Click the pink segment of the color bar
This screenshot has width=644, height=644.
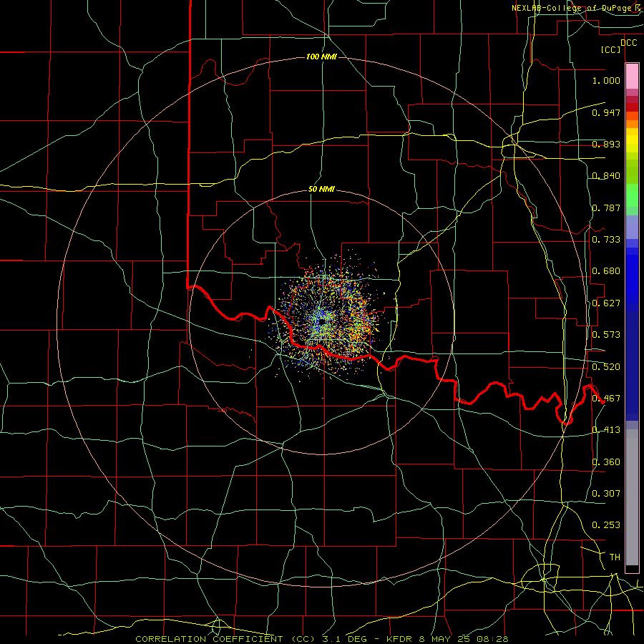tap(632, 76)
